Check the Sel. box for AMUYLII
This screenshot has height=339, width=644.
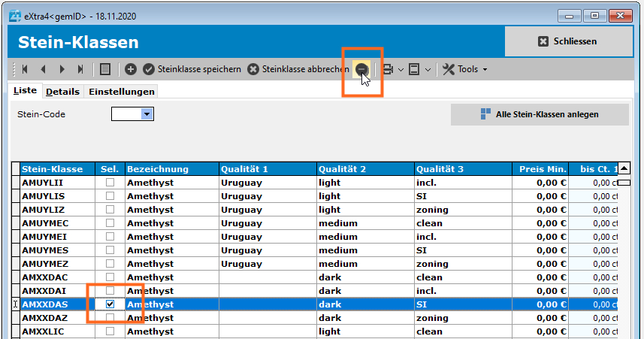pyautogui.click(x=110, y=183)
